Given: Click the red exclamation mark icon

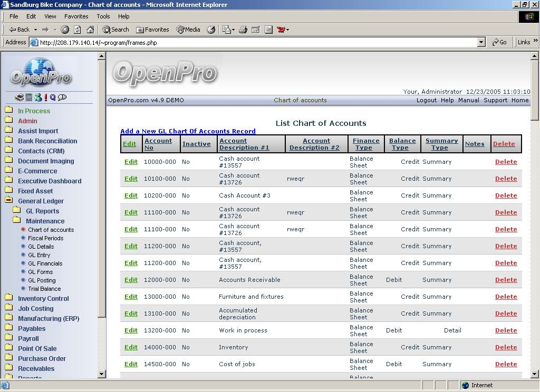Looking at the screenshot, I should pos(45,97).
